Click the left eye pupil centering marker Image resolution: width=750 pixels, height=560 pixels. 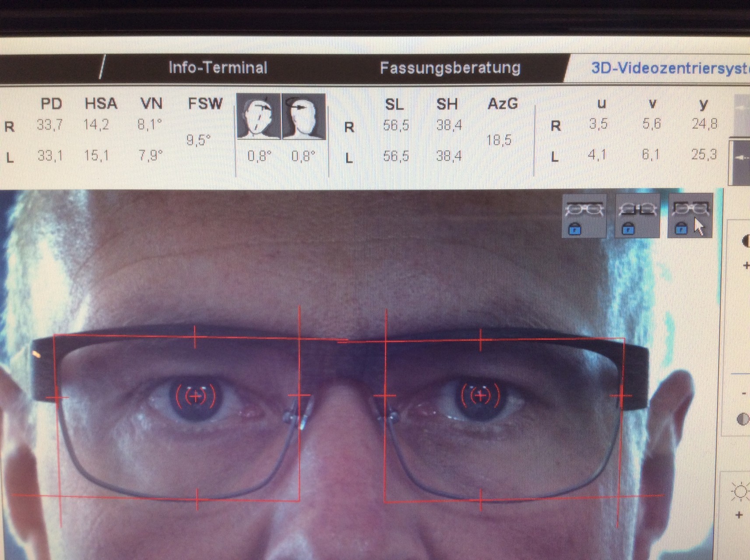[x=481, y=396]
